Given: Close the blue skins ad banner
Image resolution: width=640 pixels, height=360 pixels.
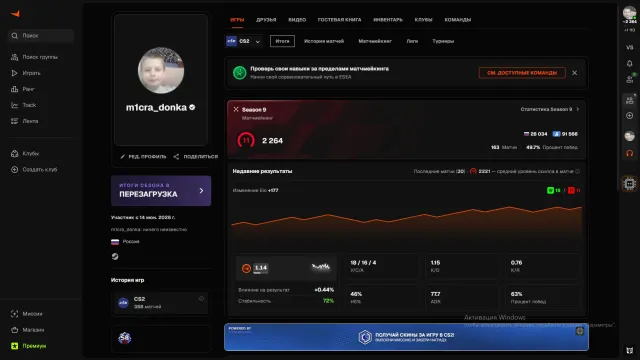Looking at the screenshot, I should tap(580, 331).
